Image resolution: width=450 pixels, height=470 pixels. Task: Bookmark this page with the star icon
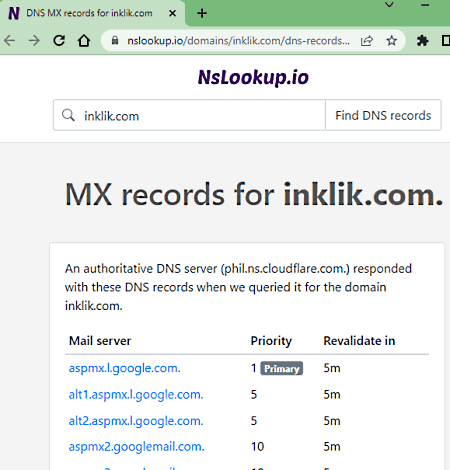point(392,41)
